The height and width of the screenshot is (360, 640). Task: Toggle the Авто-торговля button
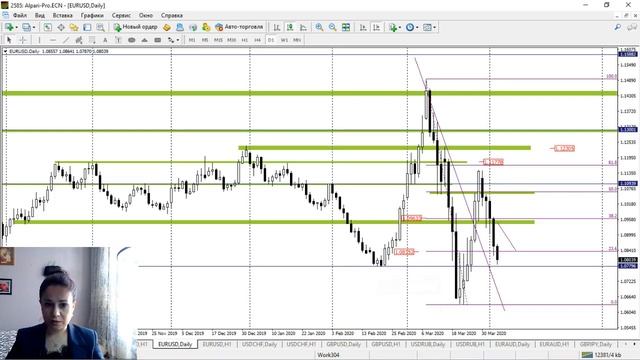[x=239, y=27]
